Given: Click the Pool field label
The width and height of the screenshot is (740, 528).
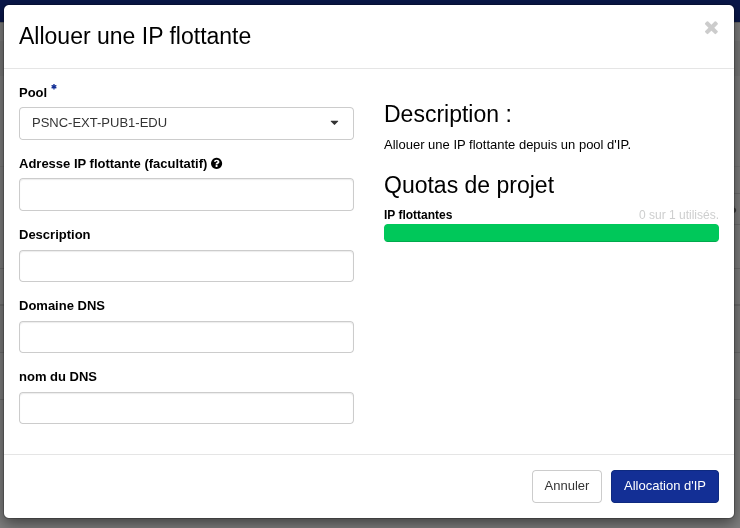Looking at the screenshot, I should click(x=33, y=92).
